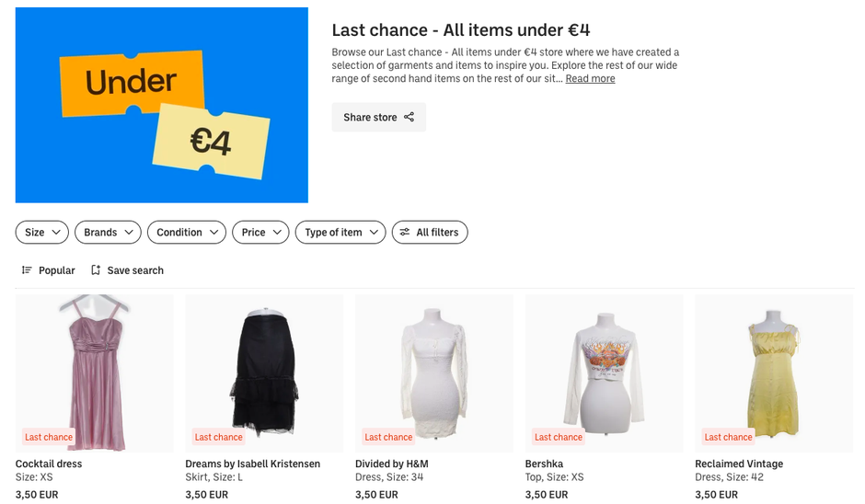Open the Under €4 banner image
This screenshot has height=504, width=865.
162,105
